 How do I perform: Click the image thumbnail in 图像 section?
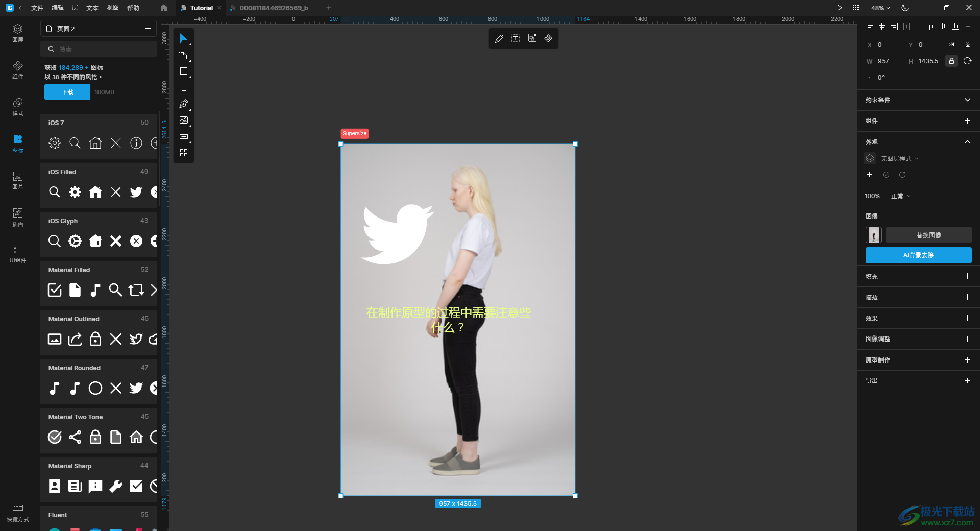873,235
